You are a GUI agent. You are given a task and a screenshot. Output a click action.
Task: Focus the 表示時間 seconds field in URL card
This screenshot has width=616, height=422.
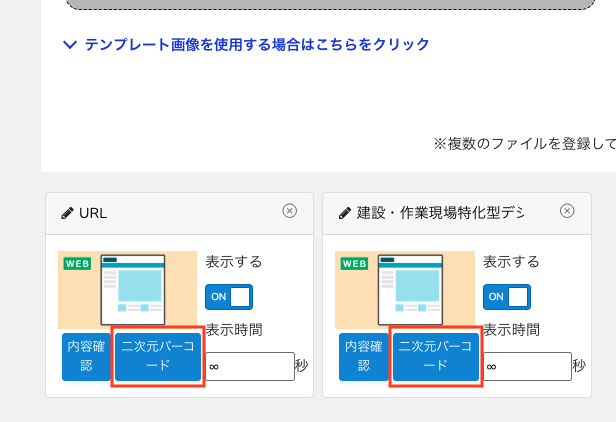[x=249, y=367]
